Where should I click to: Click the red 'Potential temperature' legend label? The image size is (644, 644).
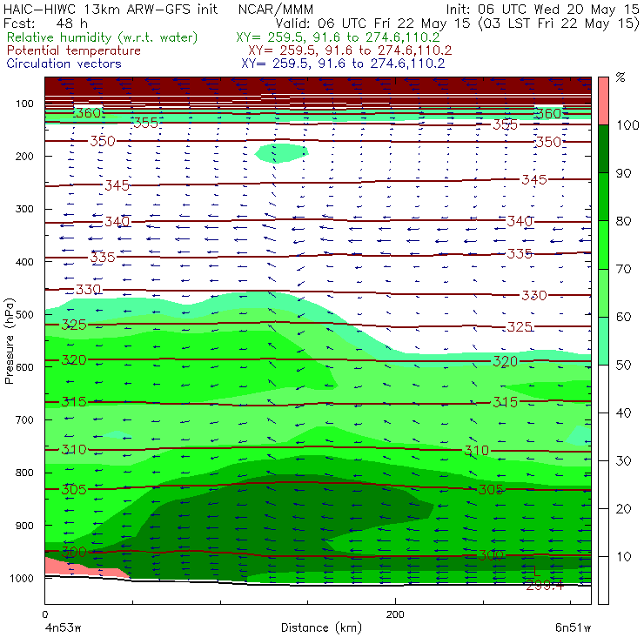point(74,50)
